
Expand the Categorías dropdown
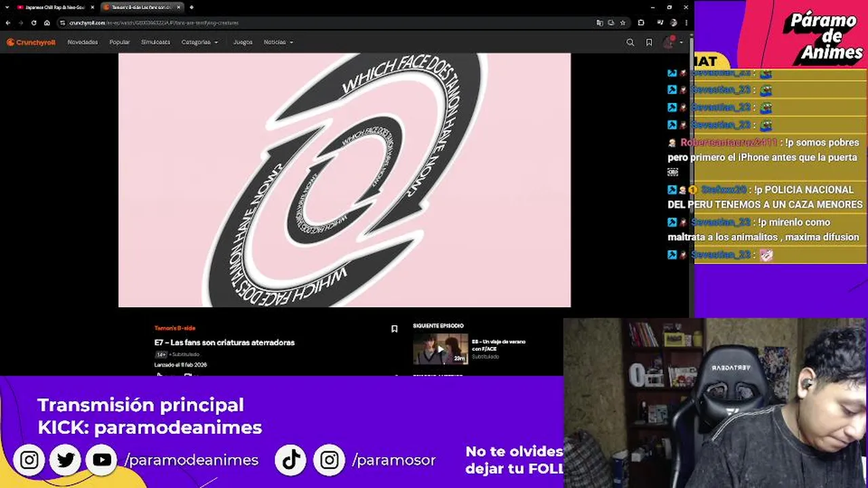199,42
